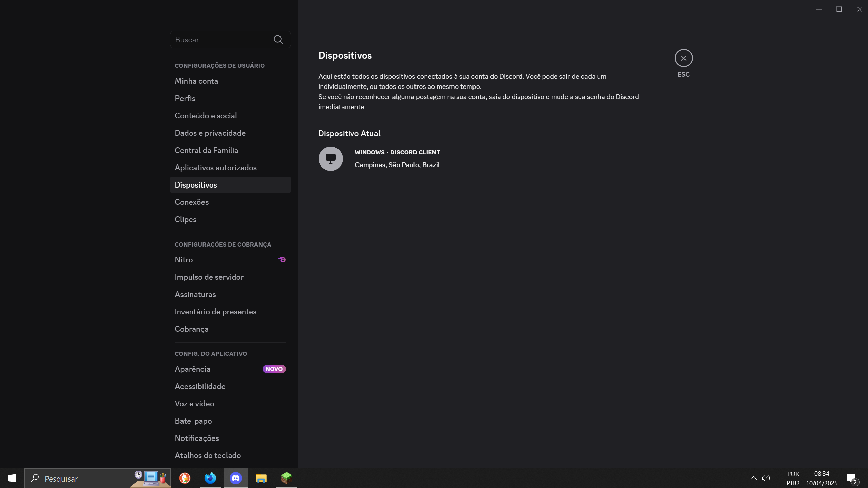Open Inventário de presentes
The width and height of the screenshot is (868, 488).
(230, 312)
